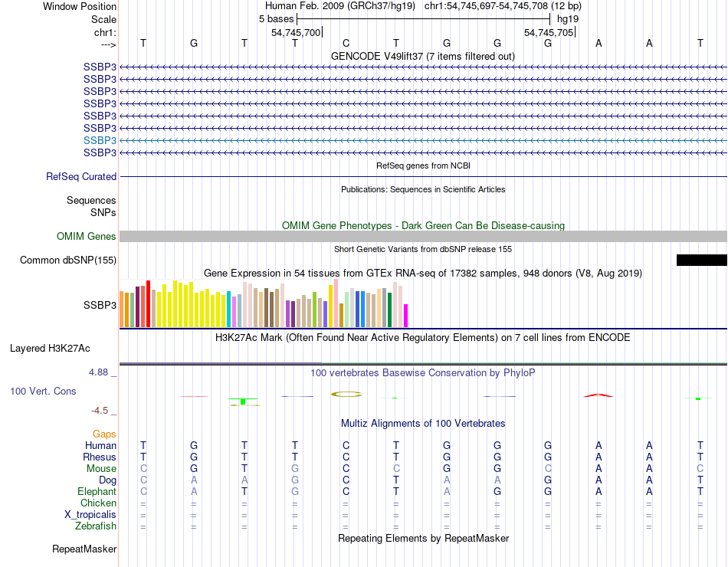Image resolution: width=728 pixels, height=567 pixels.
Task: Click the Publications Sequences track label
Action: click(x=91, y=200)
